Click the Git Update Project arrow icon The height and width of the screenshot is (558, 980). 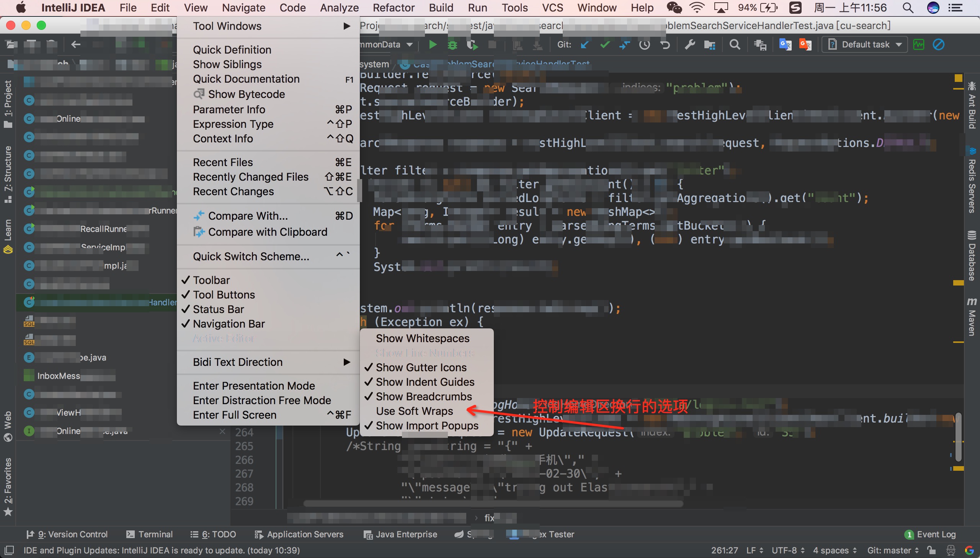click(x=585, y=45)
